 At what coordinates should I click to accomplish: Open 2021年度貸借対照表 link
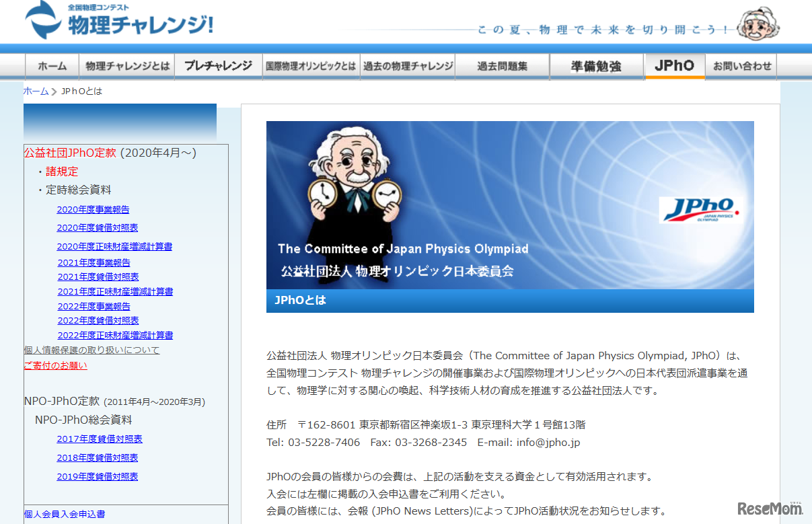pyautogui.click(x=98, y=276)
